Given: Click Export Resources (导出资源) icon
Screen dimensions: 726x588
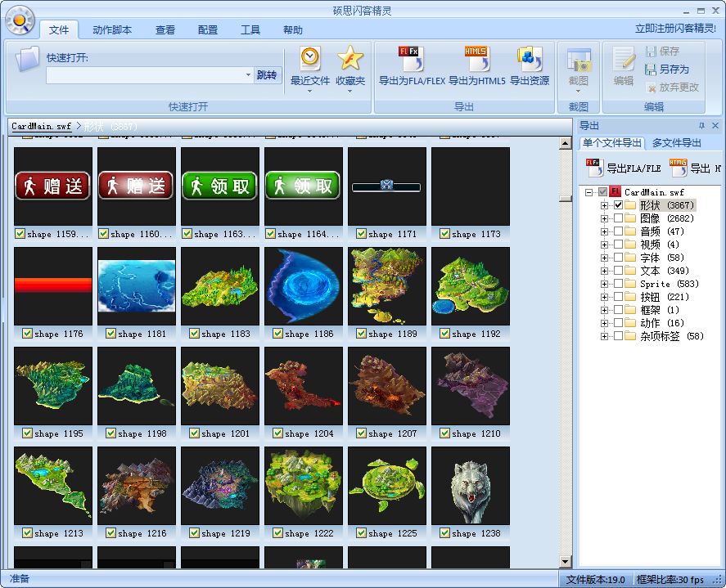Looking at the screenshot, I should [x=530, y=58].
